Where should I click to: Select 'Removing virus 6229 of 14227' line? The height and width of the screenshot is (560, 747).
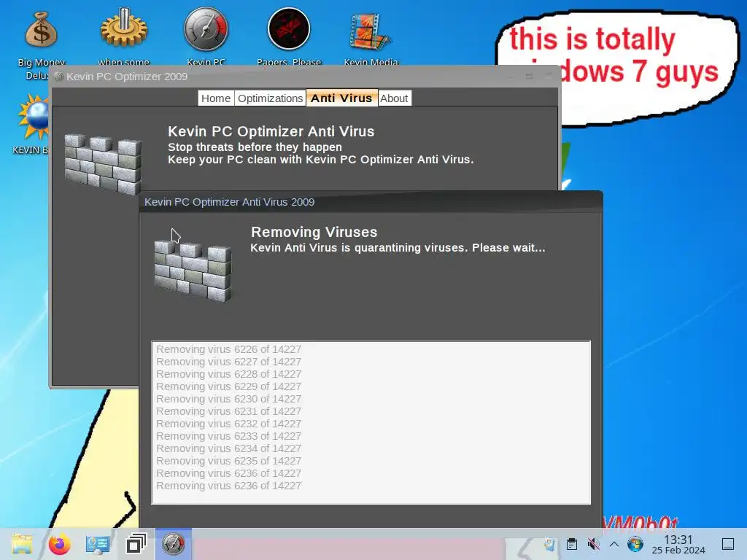click(228, 386)
